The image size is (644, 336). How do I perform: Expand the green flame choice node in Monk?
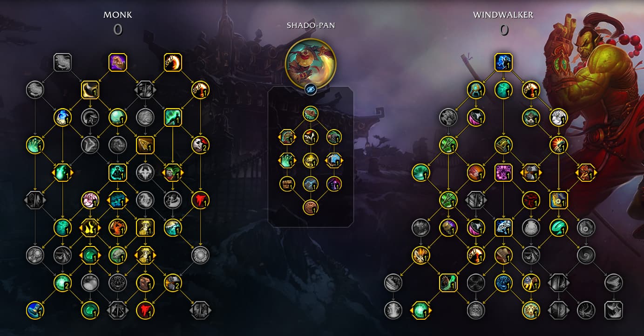63,172
